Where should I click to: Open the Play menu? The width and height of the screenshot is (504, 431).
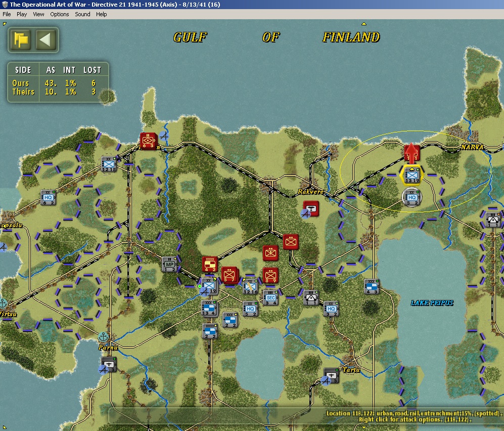(22, 14)
